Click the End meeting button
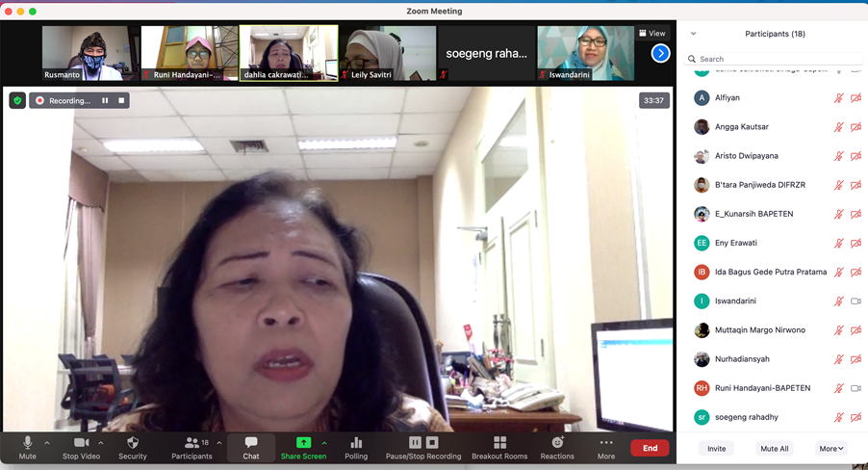Screen dimensions: 868x470 [x=650, y=448]
